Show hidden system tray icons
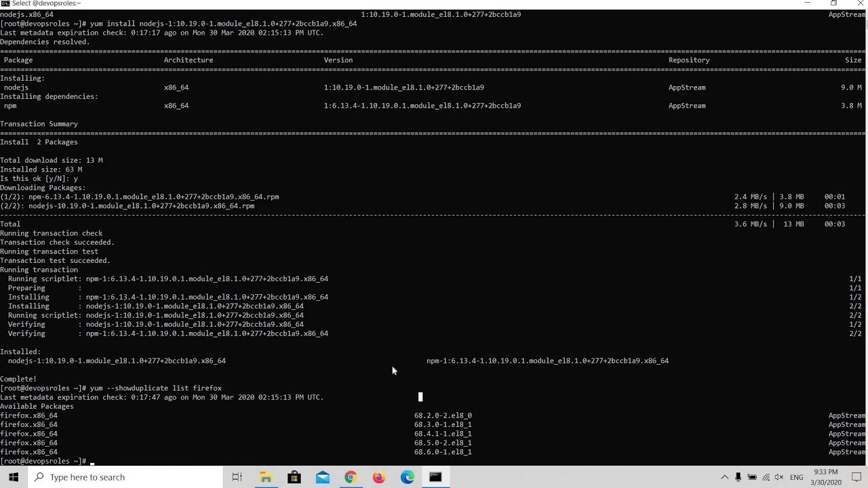 (x=724, y=477)
